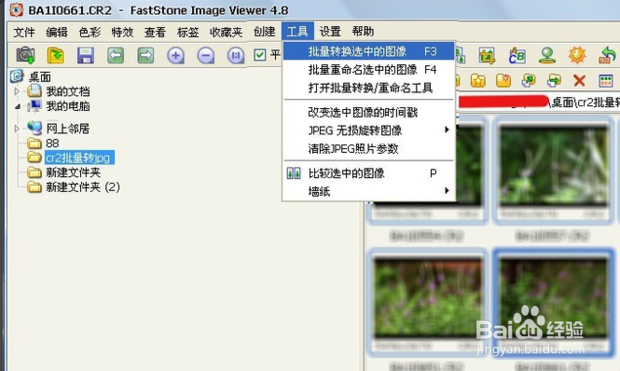Image resolution: width=620 pixels, height=371 pixels.
Task: Open the 色彩 menu
Action: [90, 32]
